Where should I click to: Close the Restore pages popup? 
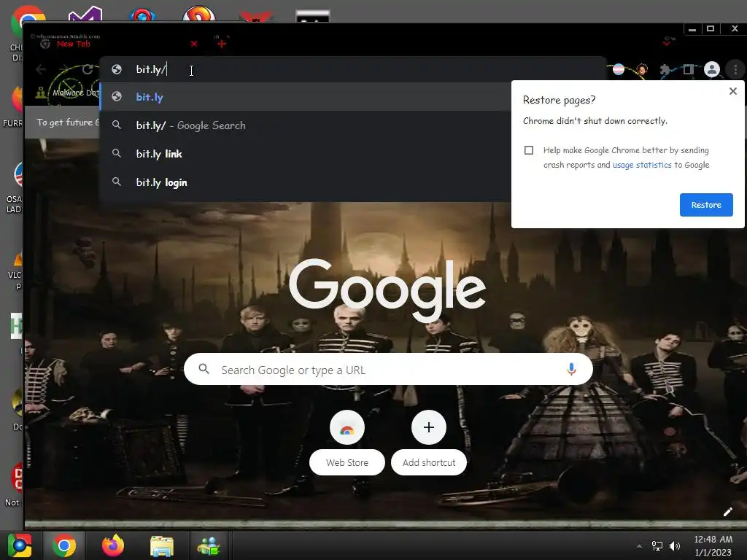point(732,91)
